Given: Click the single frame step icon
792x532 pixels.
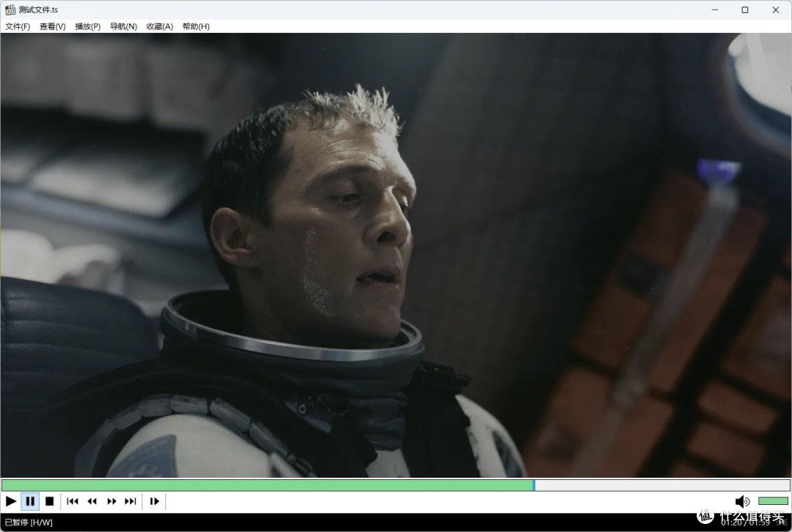Looking at the screenshot, I should 155,501.
